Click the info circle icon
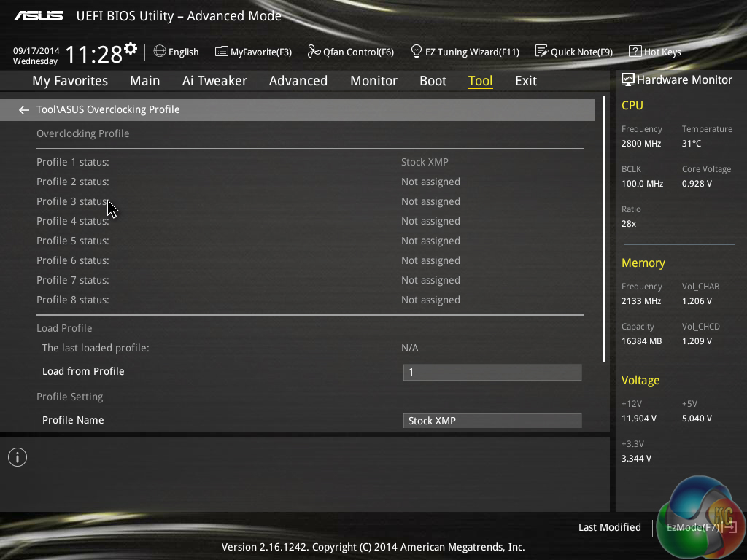The image size is (747, 560). pyautogui.click(x=18, y=458)
